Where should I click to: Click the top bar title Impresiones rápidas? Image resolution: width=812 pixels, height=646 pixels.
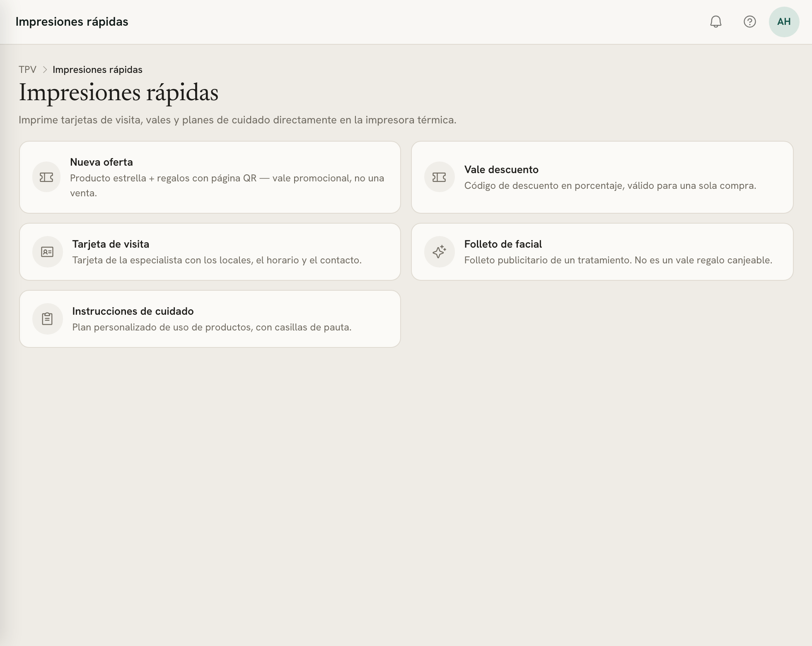click(x=72, y=22)
